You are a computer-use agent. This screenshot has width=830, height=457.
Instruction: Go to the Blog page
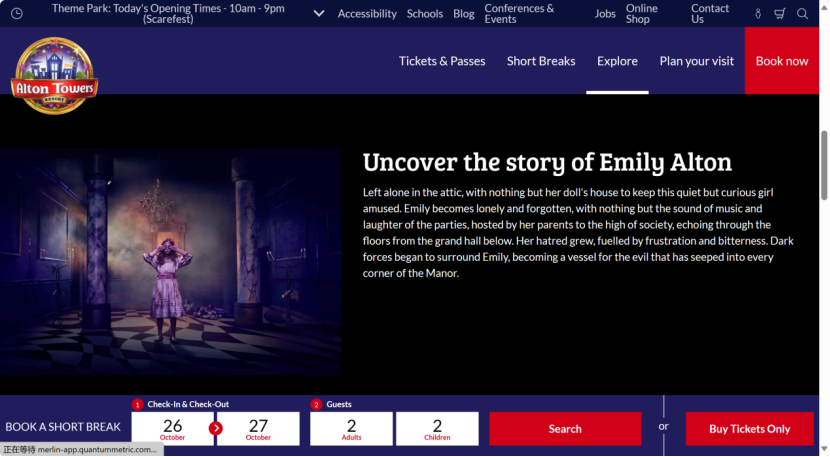pos(463,14)
